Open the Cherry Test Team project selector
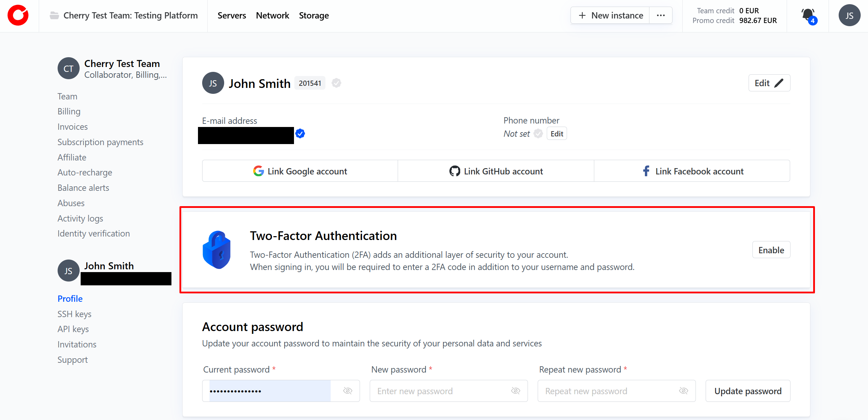Viewport: 868px width, 420px height. tap(124, 15)
